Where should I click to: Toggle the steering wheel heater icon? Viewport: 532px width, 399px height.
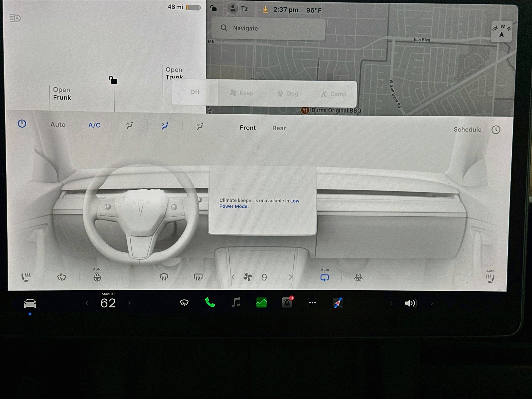tap(97, 277)
